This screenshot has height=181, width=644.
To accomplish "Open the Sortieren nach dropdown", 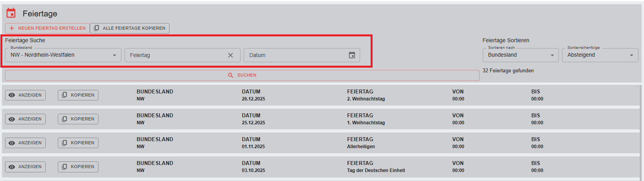I will [552, 55].
